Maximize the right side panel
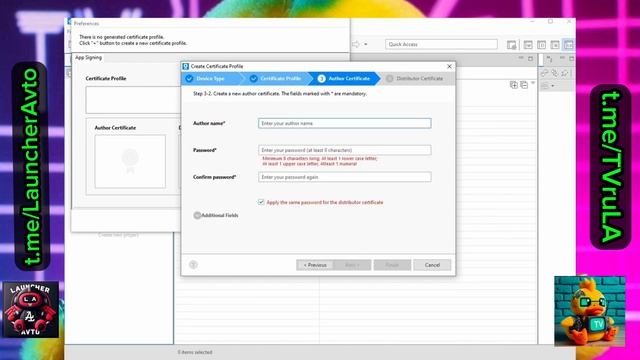Viewport: 640px width, 360px height. click(571, 59)
